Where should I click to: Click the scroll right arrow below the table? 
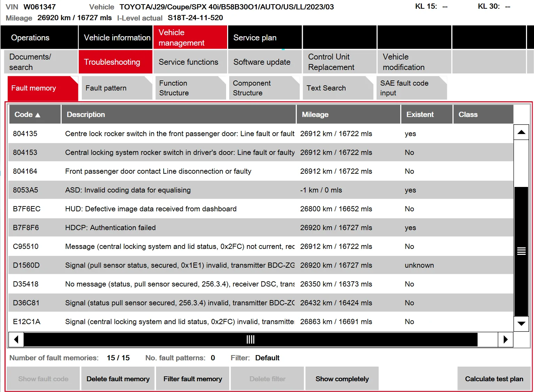tap(505, 339)
